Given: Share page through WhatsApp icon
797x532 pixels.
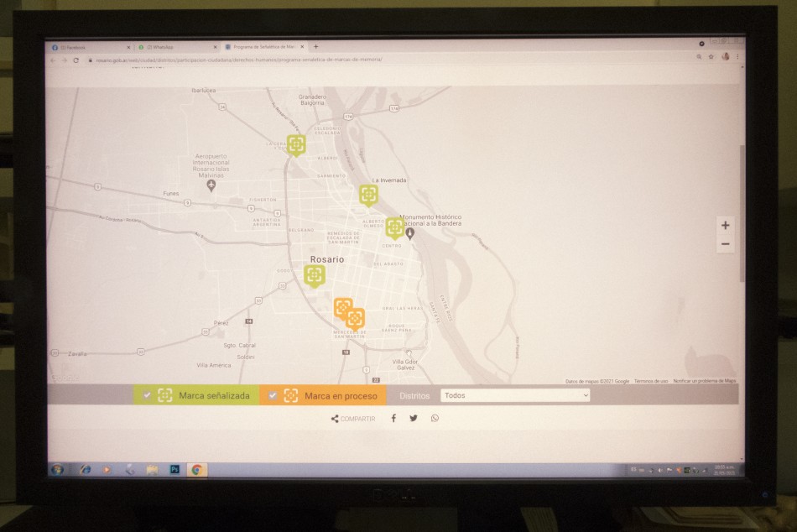Looking at the screenshot, I should coord(435,418).
